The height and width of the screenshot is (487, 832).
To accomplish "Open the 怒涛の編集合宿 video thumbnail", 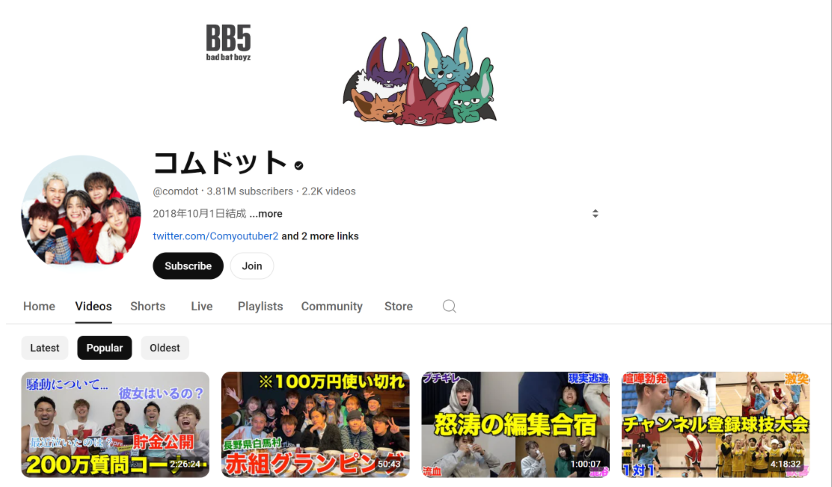I will (515, 424).
